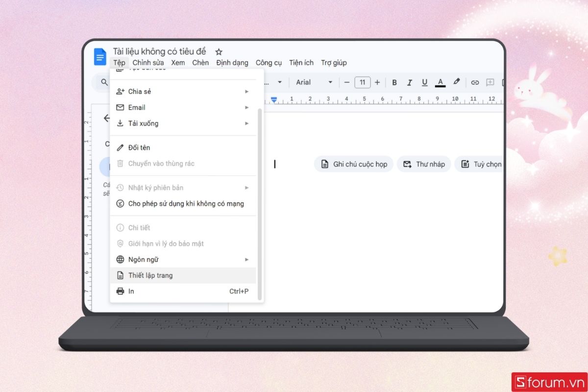588x392 pixels.
Task: Star the untitled document
Action: pyautogui.click(x=219, y=52)
